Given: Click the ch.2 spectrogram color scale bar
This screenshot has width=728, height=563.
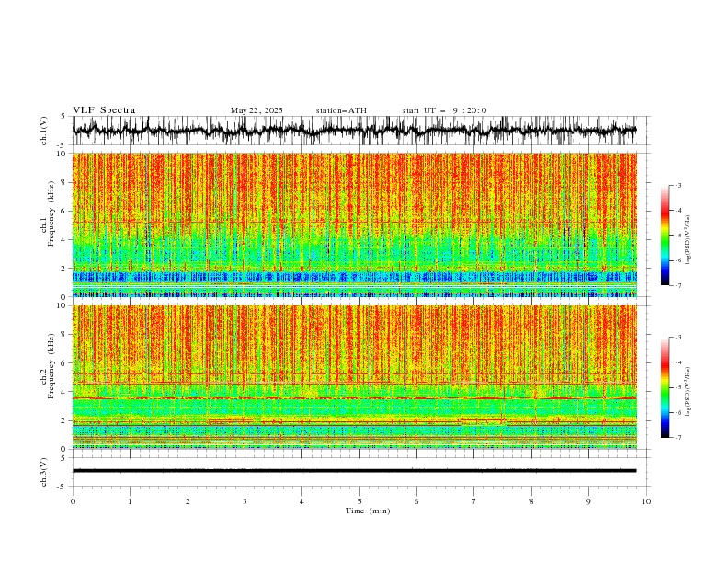Looking at the screenshot, I should pyautogui.click(x=665, y=387).
